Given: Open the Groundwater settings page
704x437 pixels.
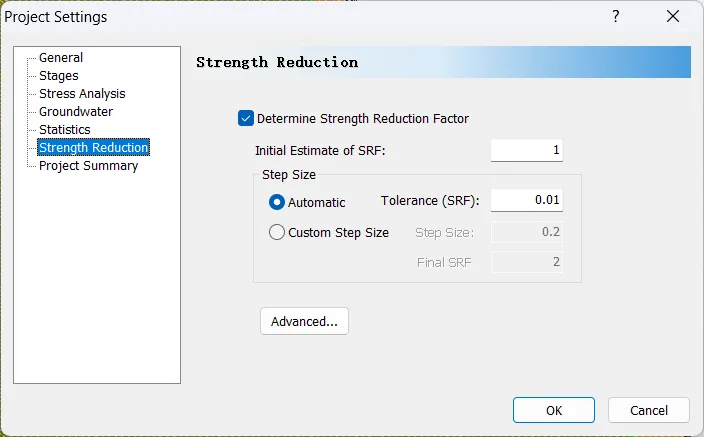Looking at the screenshot, I should pos(76,112).
